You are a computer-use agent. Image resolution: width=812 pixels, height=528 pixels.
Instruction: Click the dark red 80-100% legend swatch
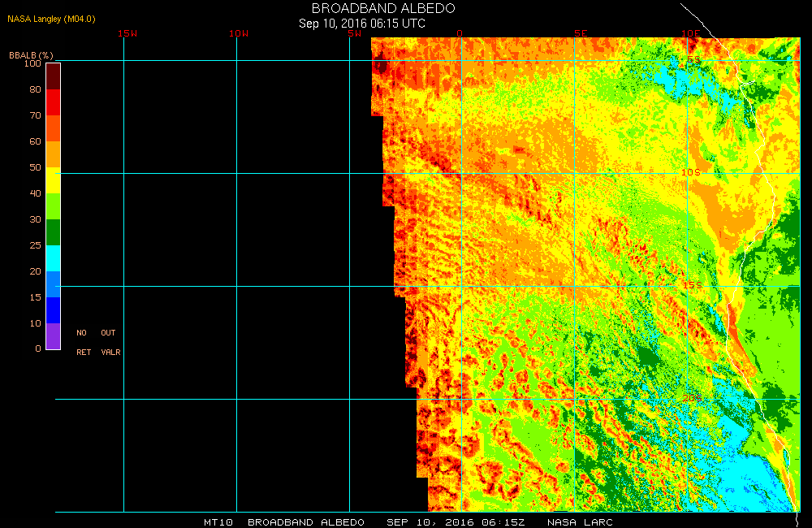point(54,76)
